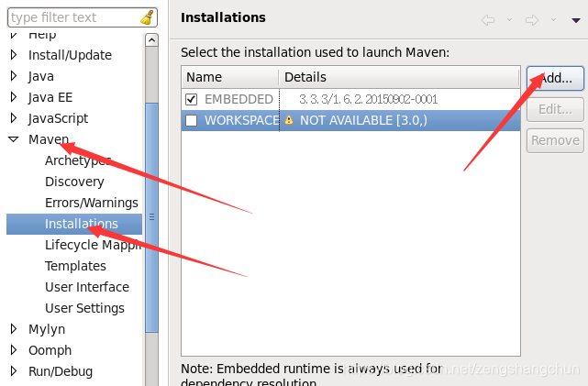Expand the Java EE tree node
Viewport: 588px width, 386px height.
[14, 97]
